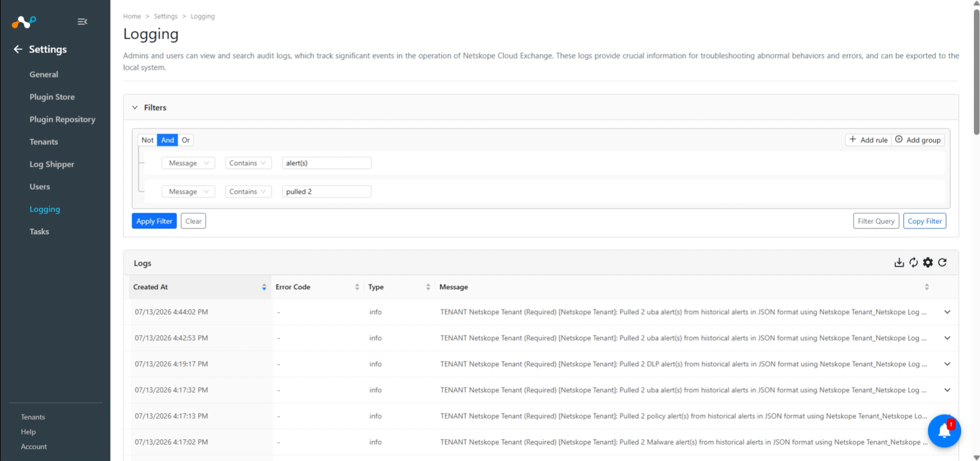Expand the 4:42:53 PM log row
The image size is (980, 461).
pos(947,338)
